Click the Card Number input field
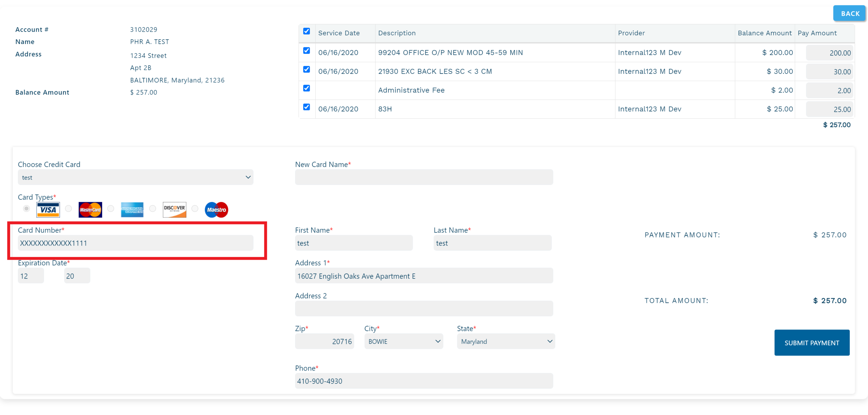The image size is (868, 415). coord(135,243)
